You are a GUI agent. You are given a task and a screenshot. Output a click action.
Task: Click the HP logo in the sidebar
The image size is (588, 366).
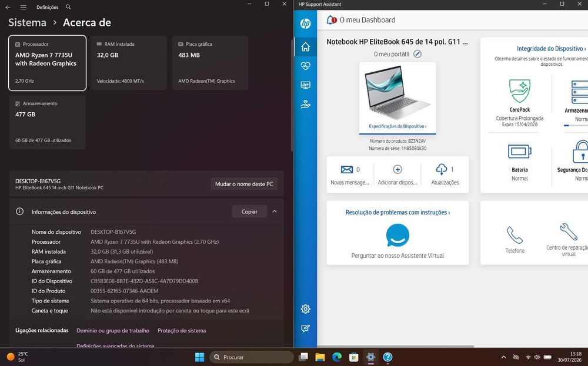point(306,23)
